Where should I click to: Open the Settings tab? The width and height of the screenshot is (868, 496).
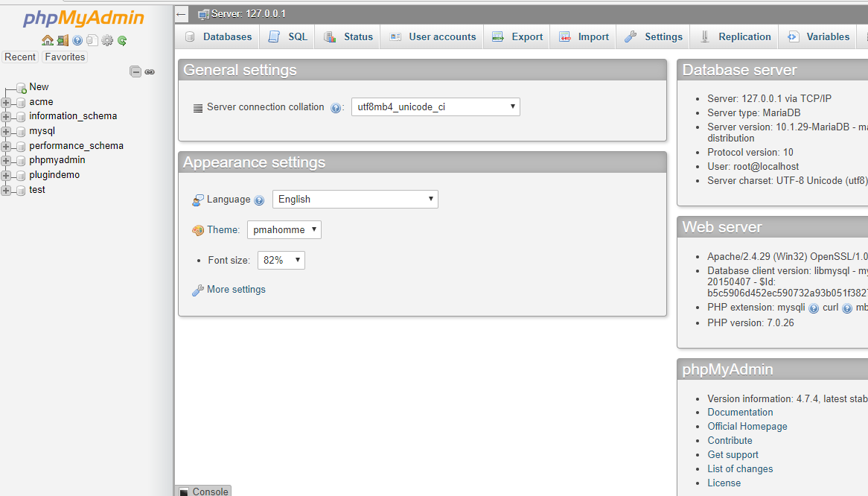click(653, 37)
